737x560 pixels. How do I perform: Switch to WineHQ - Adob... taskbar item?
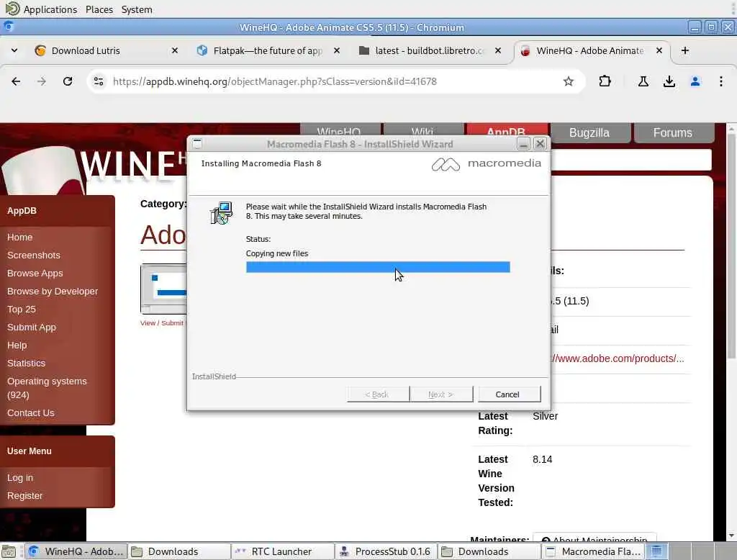pyautogui.click(x=76, y=551)
